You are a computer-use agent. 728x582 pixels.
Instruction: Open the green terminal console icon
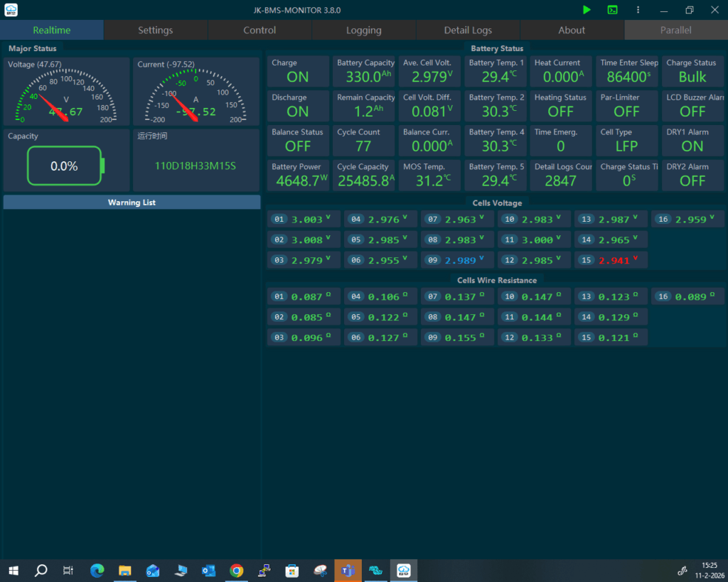click(612, 10)
